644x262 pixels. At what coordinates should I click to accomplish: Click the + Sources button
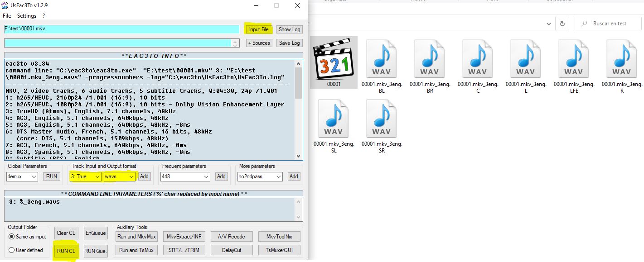click(259, 43)
